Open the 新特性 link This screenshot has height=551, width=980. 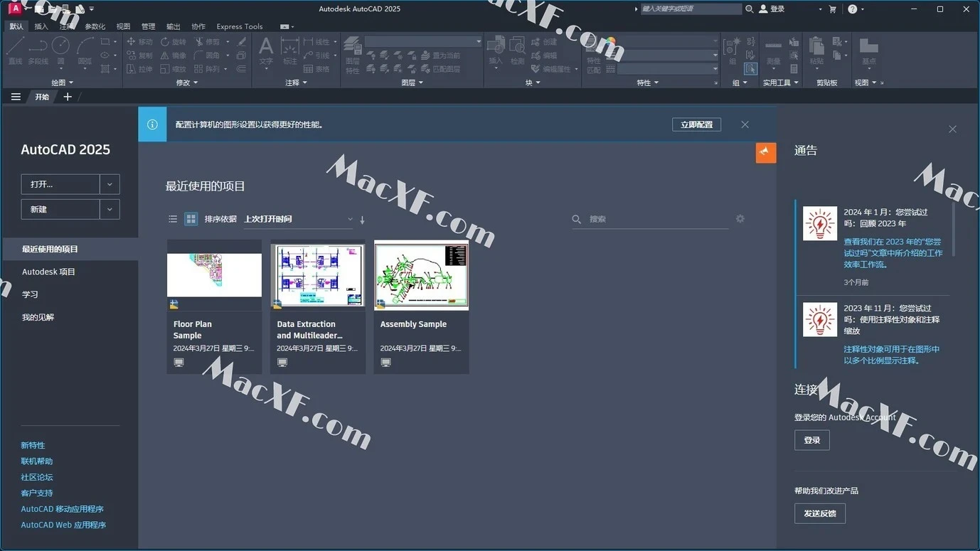pos(33,445)
